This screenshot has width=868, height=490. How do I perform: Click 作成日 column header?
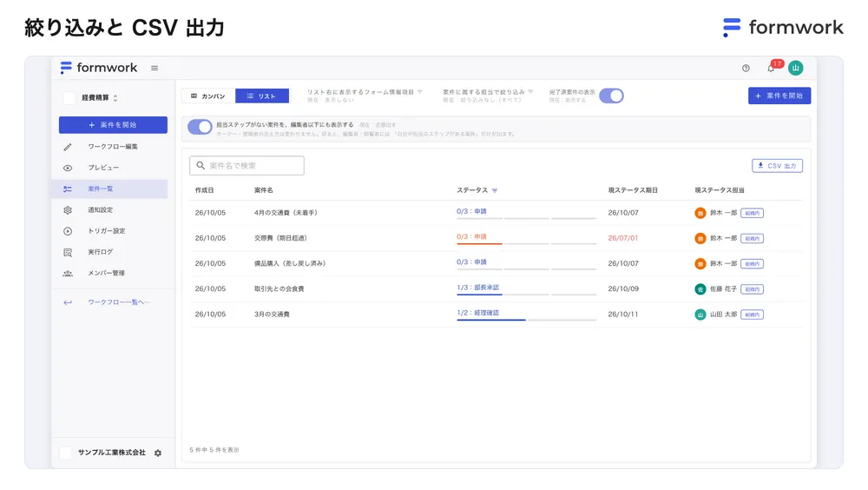204,190
